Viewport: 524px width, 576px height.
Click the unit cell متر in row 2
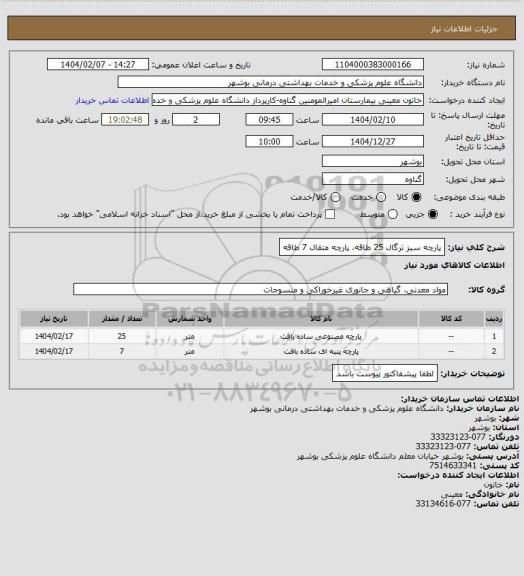190,351
